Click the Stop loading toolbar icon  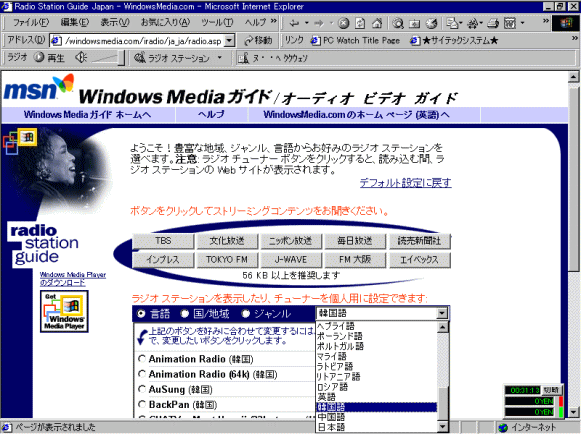pyautogui.click(x=344, y=23)
